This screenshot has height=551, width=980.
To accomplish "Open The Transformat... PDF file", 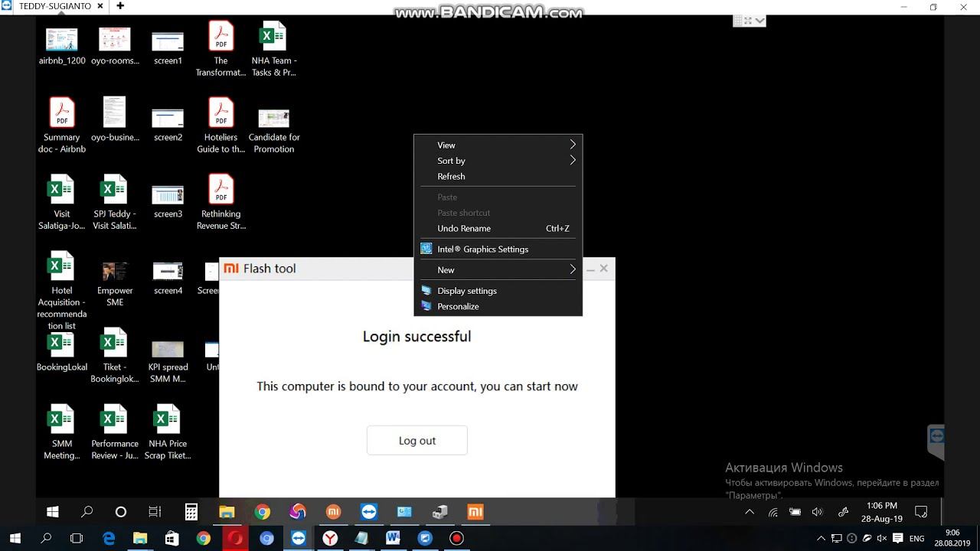I will pyautogui.click(x=220, y=50).
